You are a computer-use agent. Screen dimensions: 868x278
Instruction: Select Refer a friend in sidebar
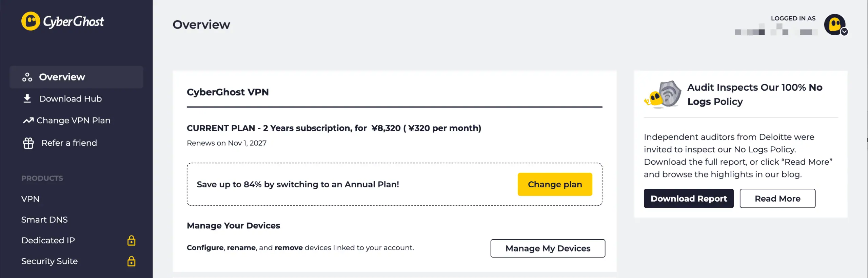coord(69,143)
